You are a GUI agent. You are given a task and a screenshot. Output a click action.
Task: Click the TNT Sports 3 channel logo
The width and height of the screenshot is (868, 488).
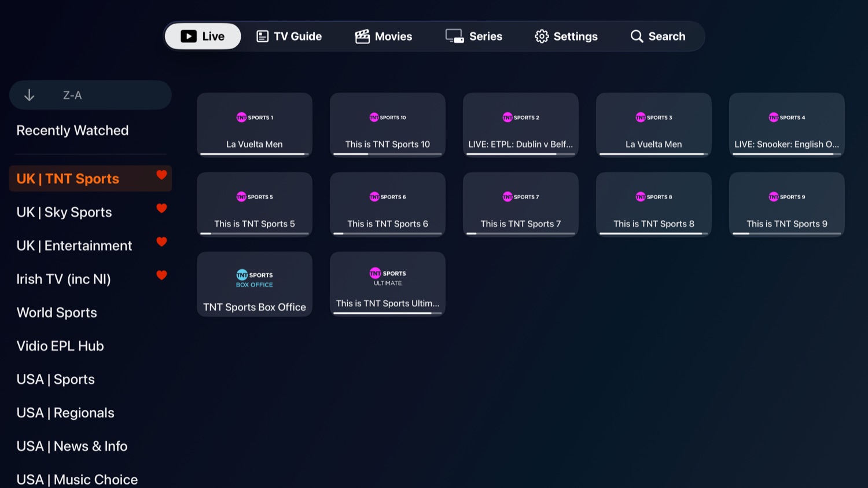coord(654,118)
